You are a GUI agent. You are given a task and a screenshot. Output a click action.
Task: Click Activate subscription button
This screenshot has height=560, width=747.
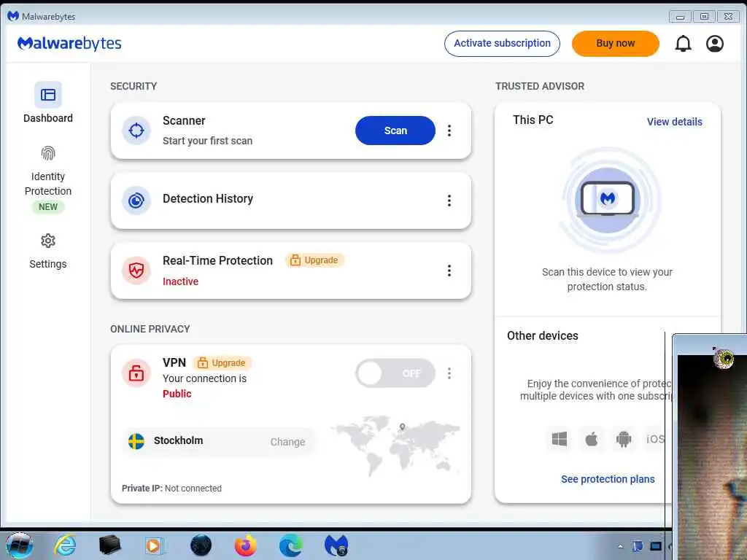coord(502,43)
